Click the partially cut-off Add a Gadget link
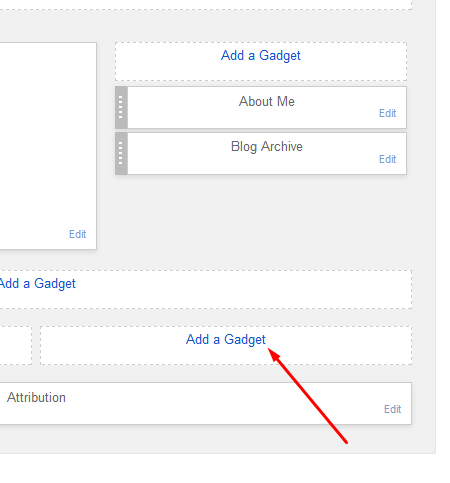 [x=37, y=284]
